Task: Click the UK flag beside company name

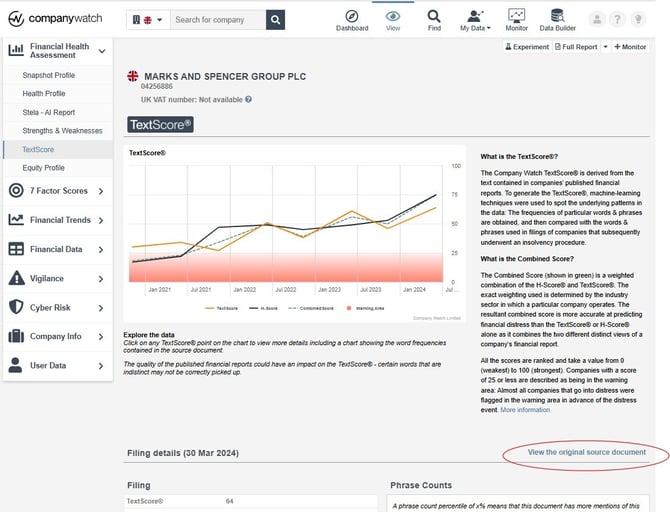Action: pyautogui.click(x=133, y=76)
